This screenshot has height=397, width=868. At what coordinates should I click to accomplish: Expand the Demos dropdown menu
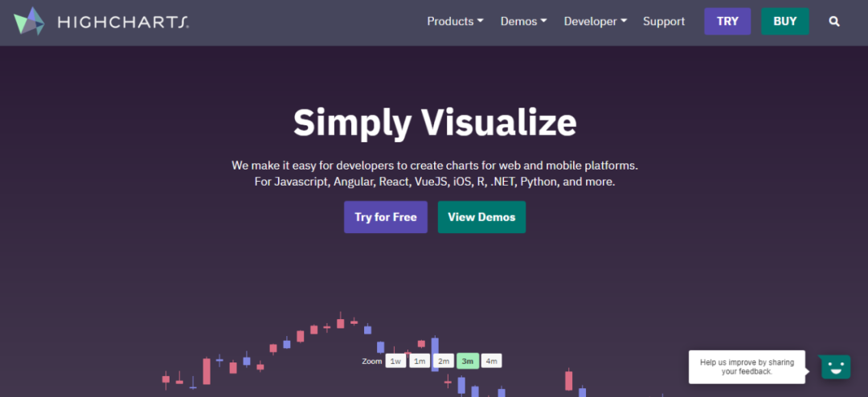pyautogui.click(x=524, y=21)
